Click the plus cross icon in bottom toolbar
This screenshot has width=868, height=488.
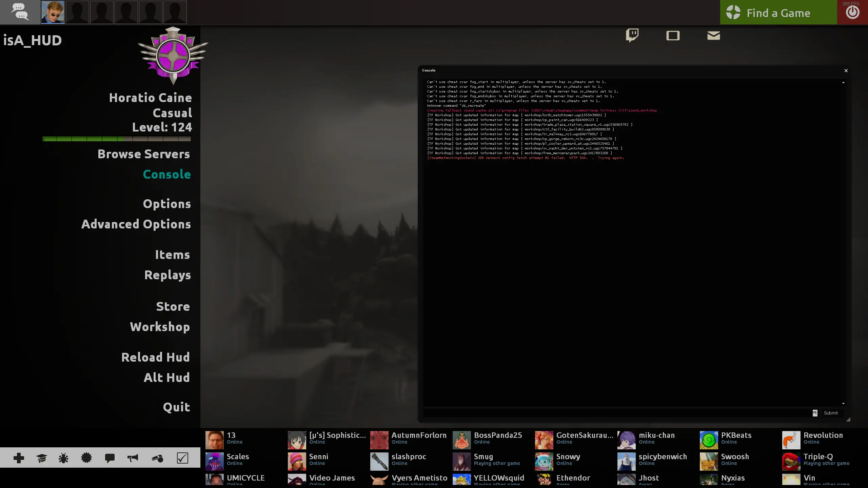tap(19, 458)
